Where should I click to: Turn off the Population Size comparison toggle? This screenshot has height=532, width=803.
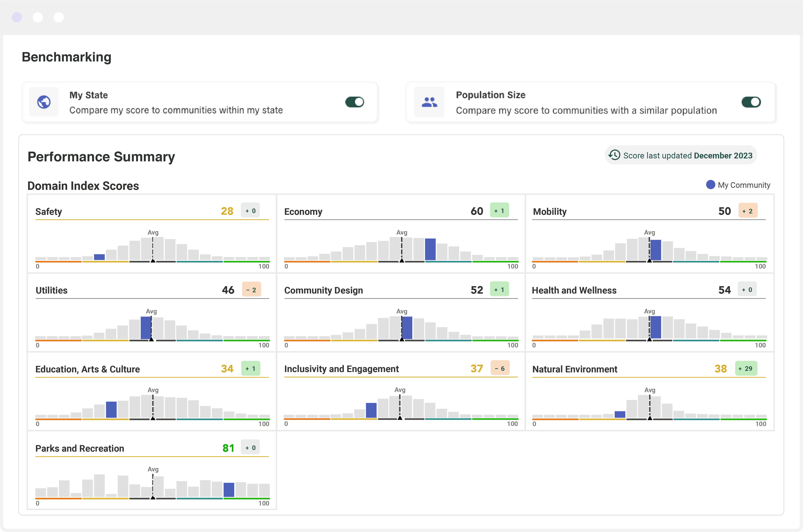pos(751,102)
